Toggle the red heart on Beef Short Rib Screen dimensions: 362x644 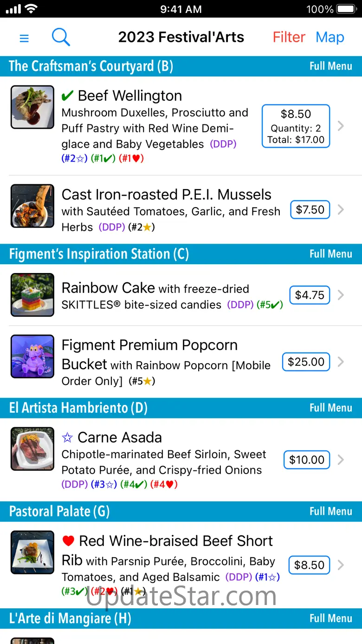click(68, 541)
